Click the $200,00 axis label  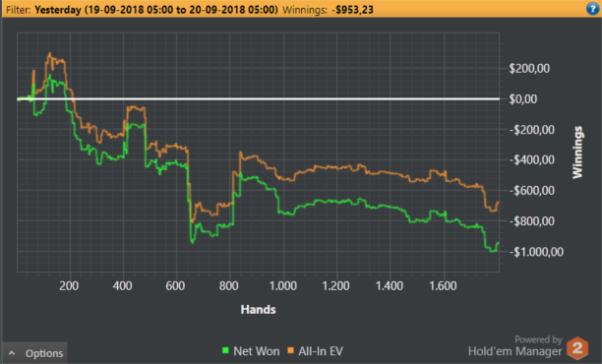(529, 68)
